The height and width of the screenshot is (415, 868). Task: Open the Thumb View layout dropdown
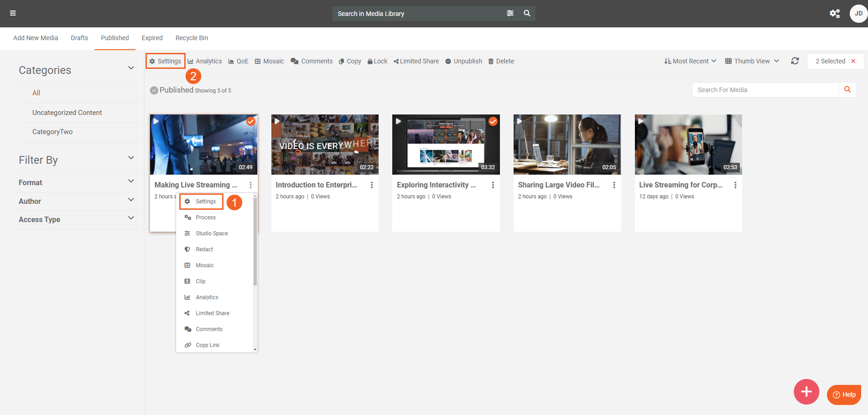pyautogui.click(x=752, y=61)
